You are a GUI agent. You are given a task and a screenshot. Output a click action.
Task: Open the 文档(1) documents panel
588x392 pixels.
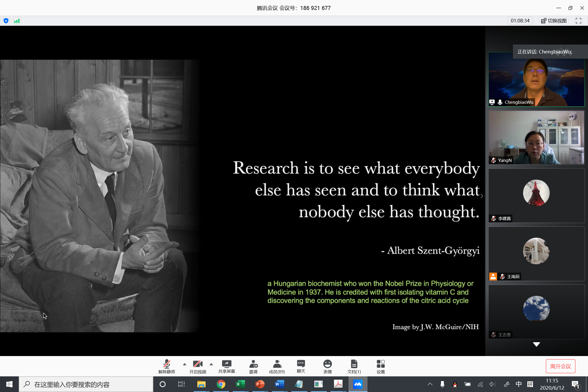point(354,366)
